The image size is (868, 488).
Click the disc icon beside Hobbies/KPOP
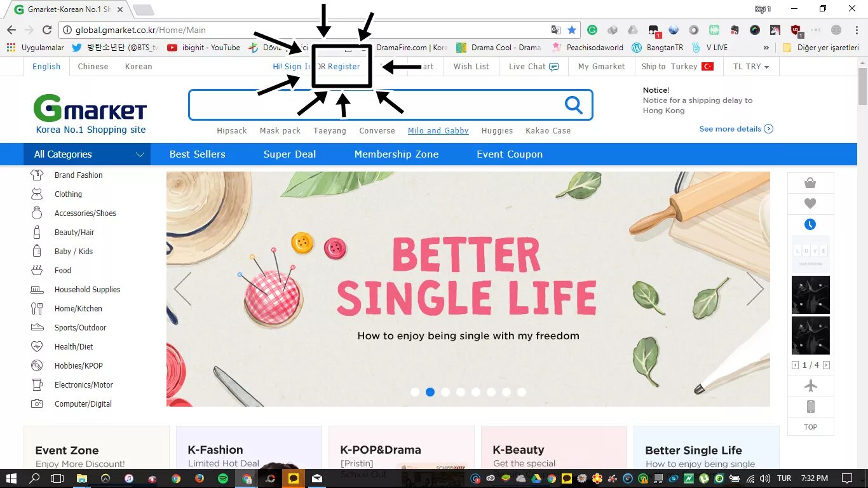37,365
